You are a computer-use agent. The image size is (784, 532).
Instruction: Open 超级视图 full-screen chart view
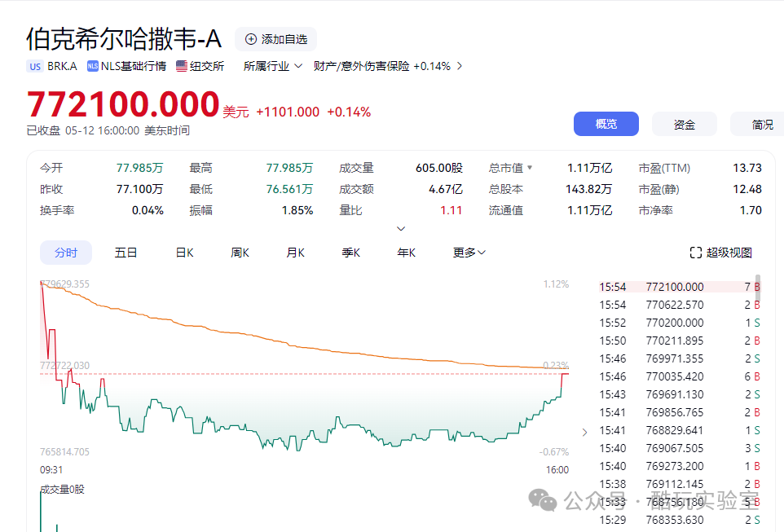(720, 253)
